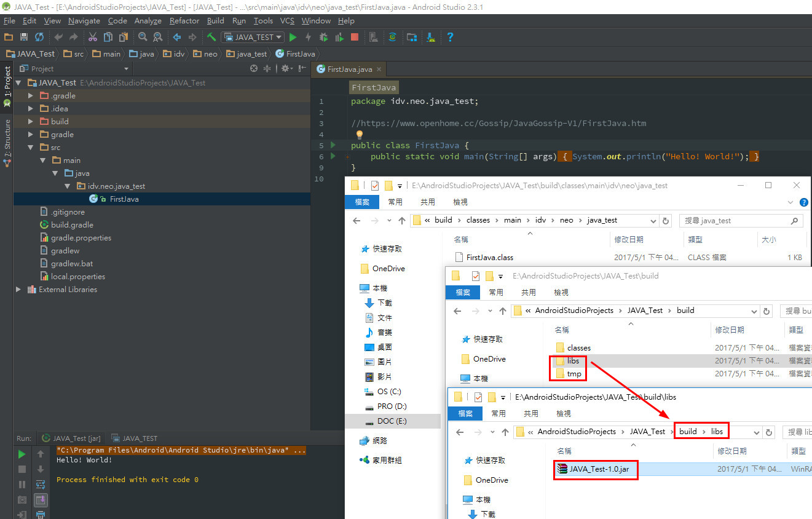Click the SDK Manager android icon
Screen dimensions: 812x519
[431, 38]
